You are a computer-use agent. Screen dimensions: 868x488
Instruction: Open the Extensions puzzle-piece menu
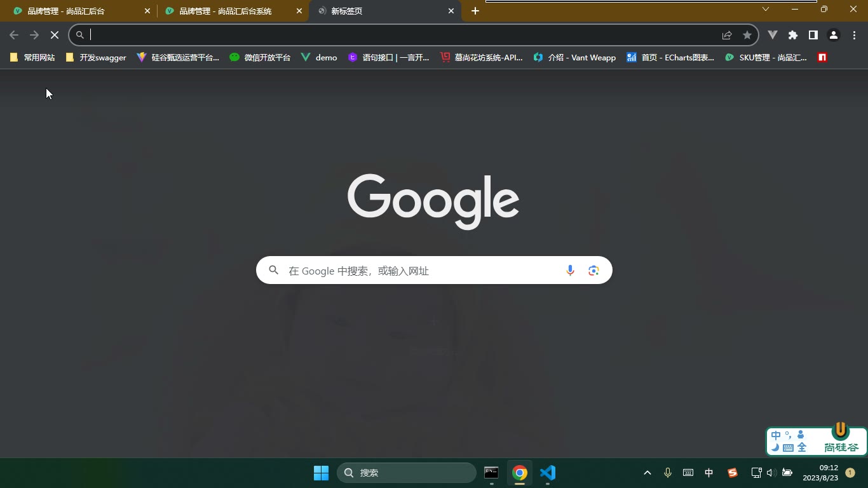pyautogui.click(x=793, y=35)
